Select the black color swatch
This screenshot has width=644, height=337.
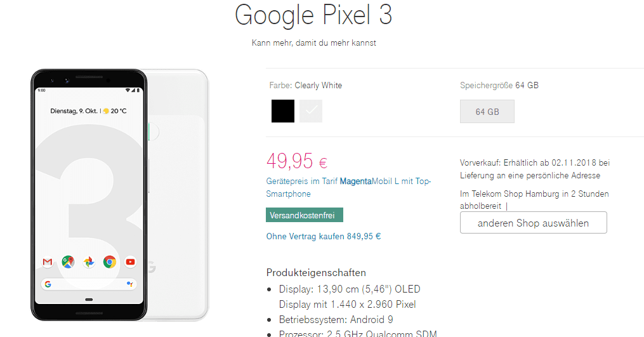click(282, 111)
